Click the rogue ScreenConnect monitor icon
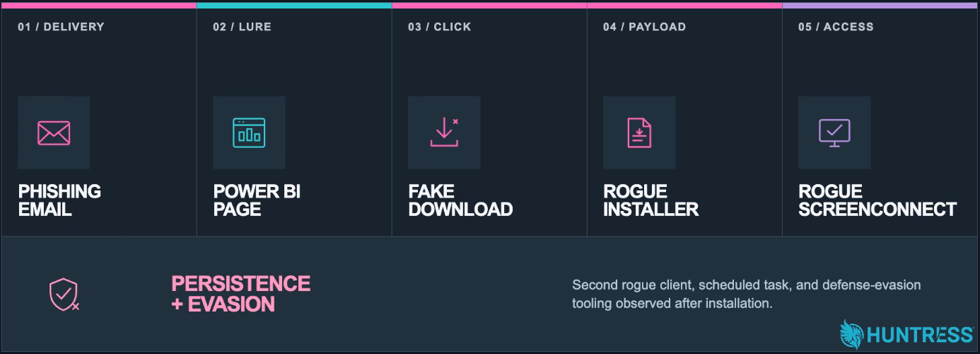Viewport: 980px width, 354px height. point(834,132)
